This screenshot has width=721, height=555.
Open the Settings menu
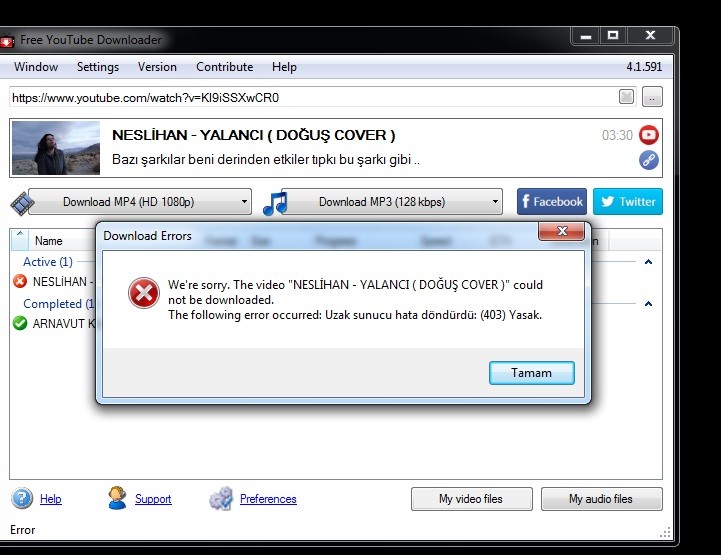(x=97, y=67)
